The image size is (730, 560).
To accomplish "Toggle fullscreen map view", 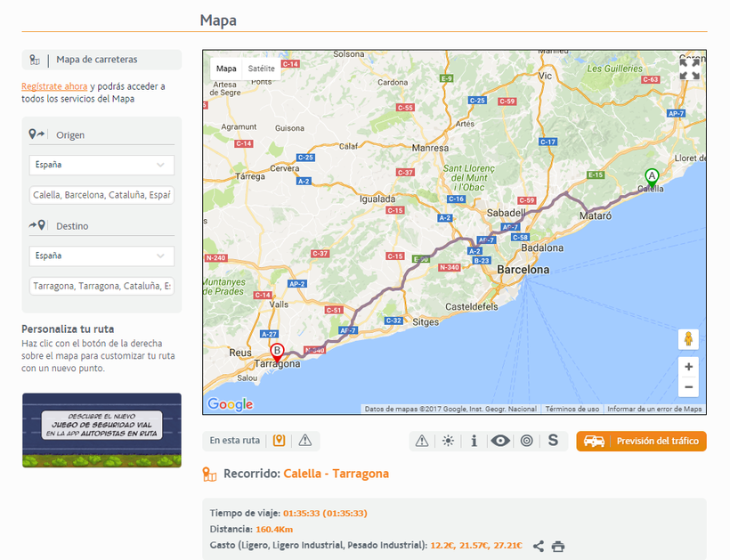I will coord(689,69).
